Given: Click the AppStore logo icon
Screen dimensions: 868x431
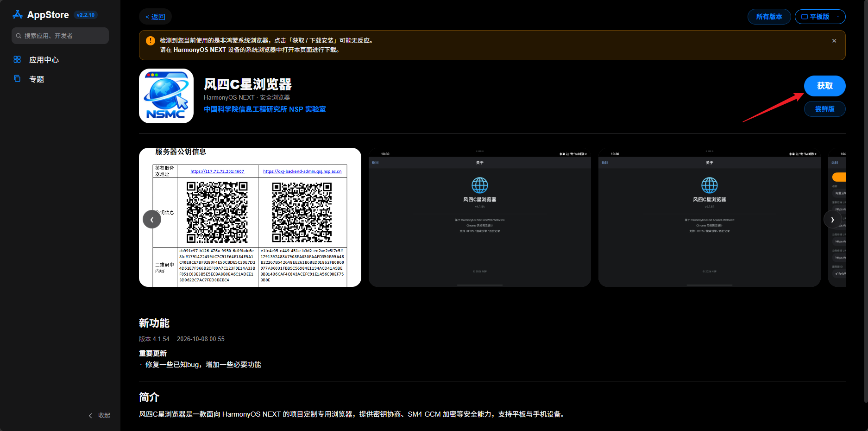Looking at the screenshot, I should click(18, 14).
